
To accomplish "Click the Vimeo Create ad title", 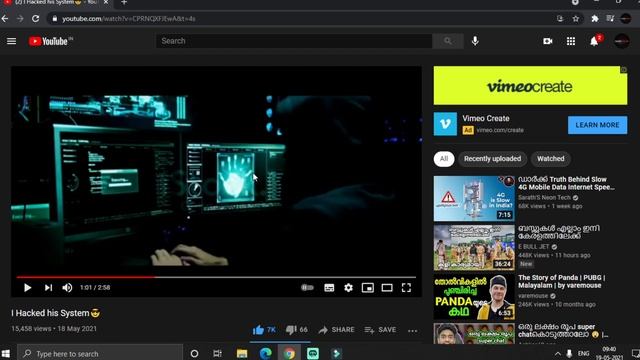I will (x=486, y=118).
